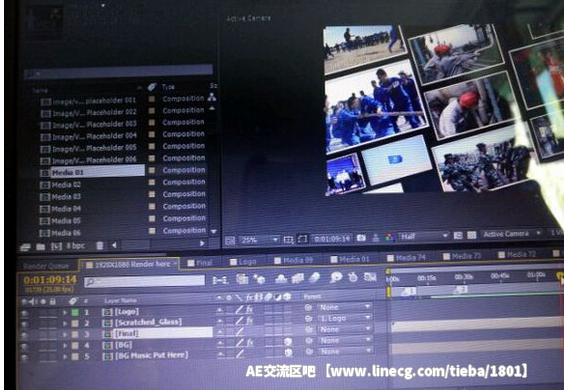Viewport: 569px width, 390px height.
Task: Click the region of interest icon in viewer
Action: pyautogui.click(x=458, y=235)
